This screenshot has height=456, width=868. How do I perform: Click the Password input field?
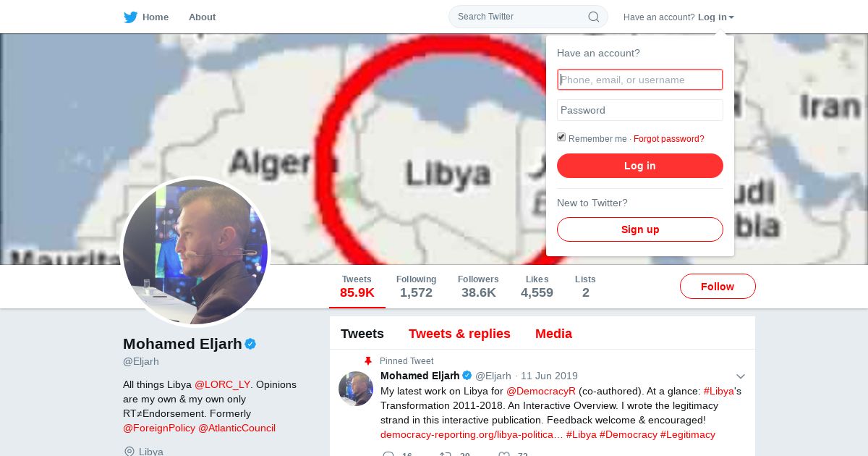640,110
